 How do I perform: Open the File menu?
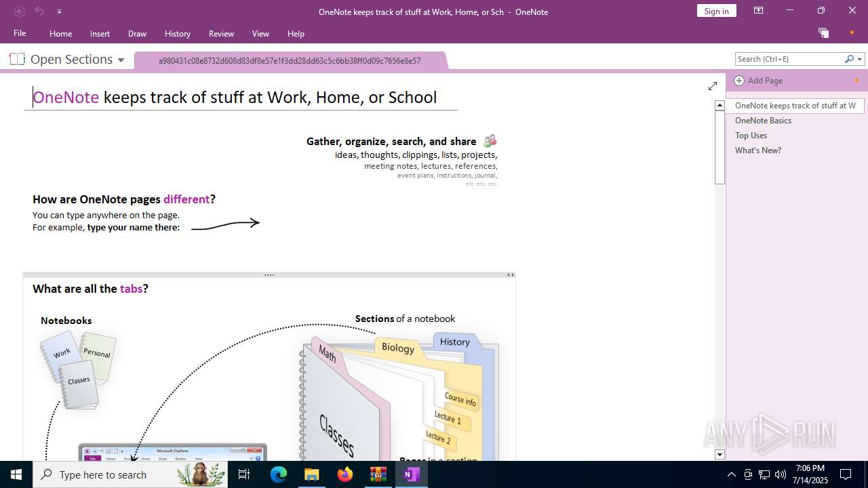20,33
